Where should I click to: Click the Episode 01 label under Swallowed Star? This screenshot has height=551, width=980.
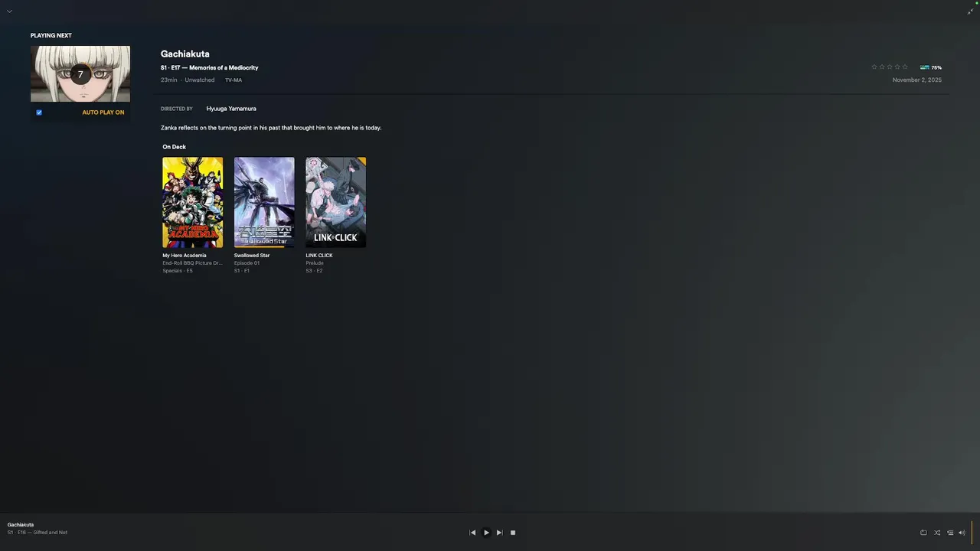[x=247, y=263]
